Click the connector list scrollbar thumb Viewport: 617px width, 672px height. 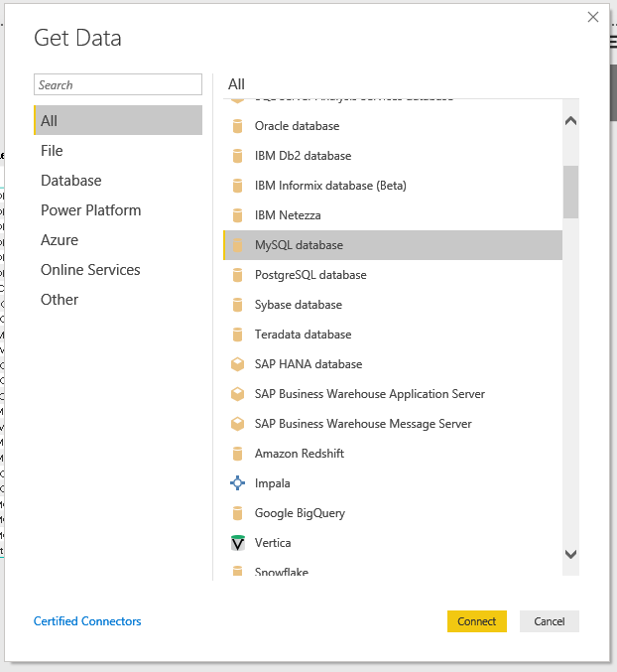click(x=570, y=192)
